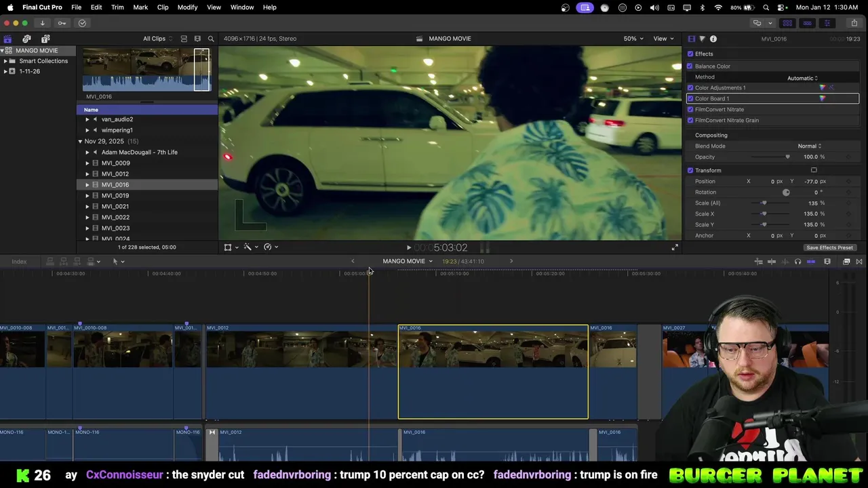Image resolution: width=868 pixels, height=488 pixels.
Task: Select MVI_0016 clip in timeline
Action: (493, 372)
